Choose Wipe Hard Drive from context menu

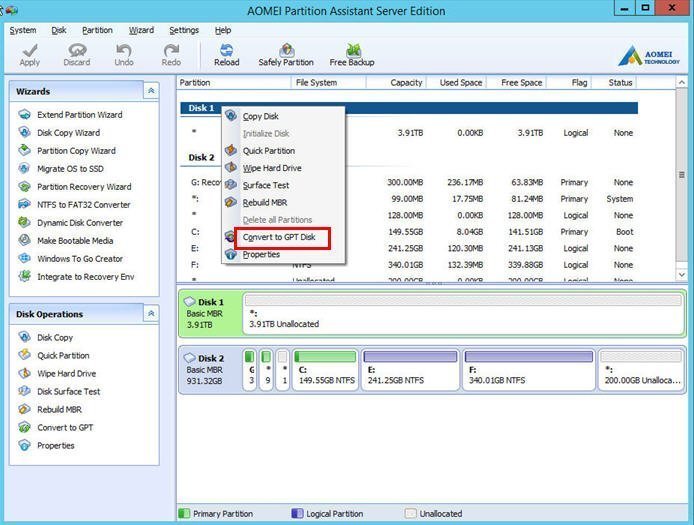click(x=283, y=168)
